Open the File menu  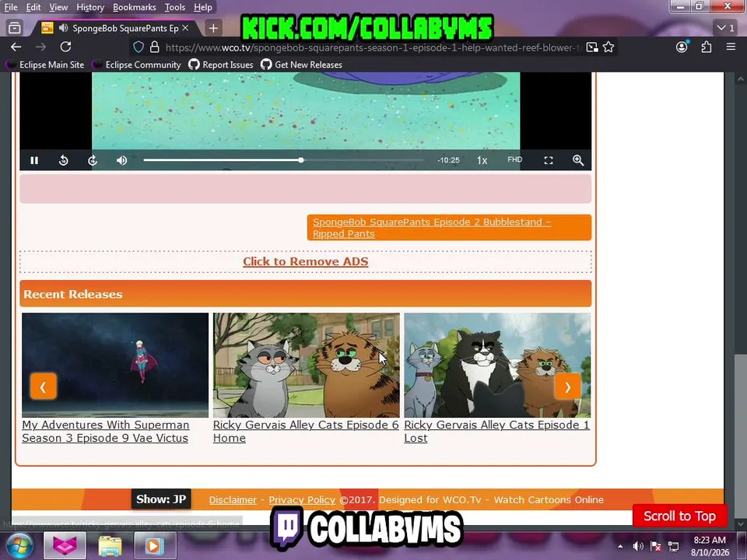pos(10,7)
